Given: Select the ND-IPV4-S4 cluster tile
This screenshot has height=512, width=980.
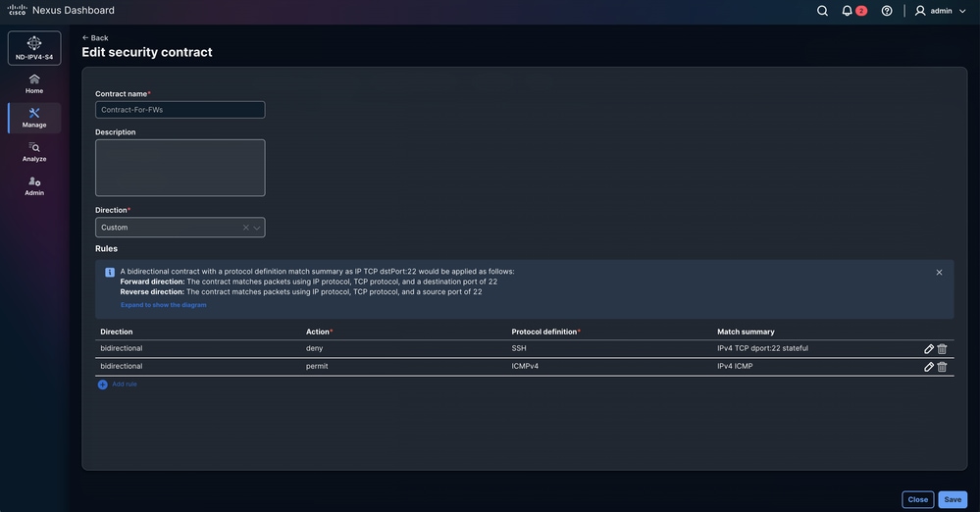Looking at the screenshot, I should pos(34,48).
